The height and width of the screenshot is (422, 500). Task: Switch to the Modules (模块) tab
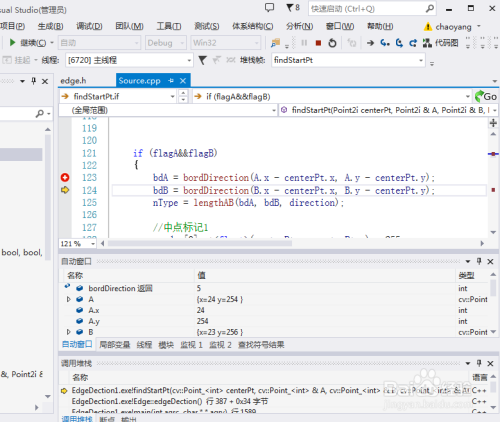point(166,345)
